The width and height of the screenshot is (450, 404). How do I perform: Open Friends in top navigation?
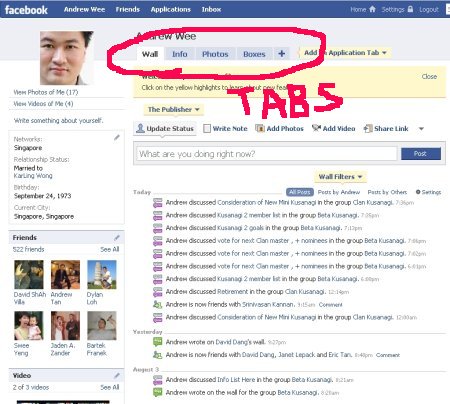tap(128, 9)
